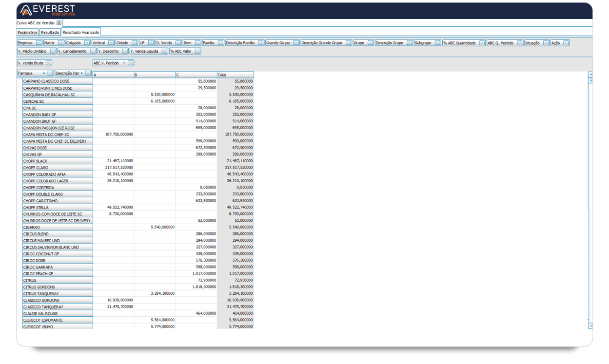The height and width of the screenshot is (364, 609).
Task: Open the Vertical field filter dropdown
Action: [x=111, y=43]
